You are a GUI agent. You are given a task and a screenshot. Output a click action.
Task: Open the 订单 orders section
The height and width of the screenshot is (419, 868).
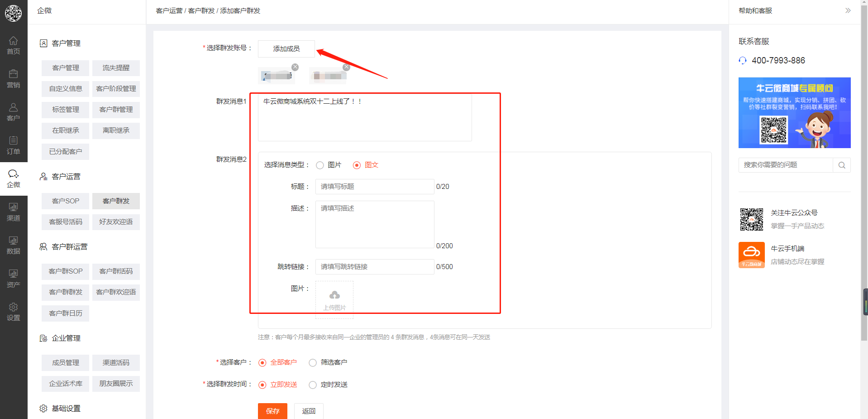(14, 145)
